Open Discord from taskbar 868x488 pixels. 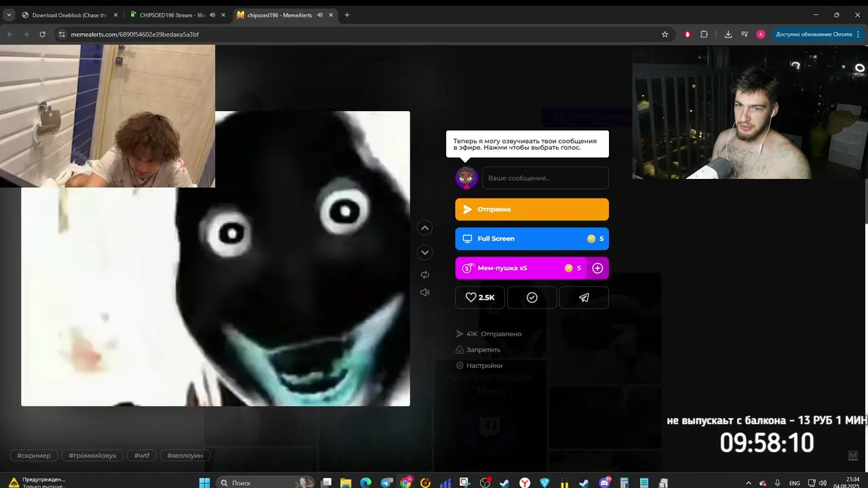coord(605,483)
